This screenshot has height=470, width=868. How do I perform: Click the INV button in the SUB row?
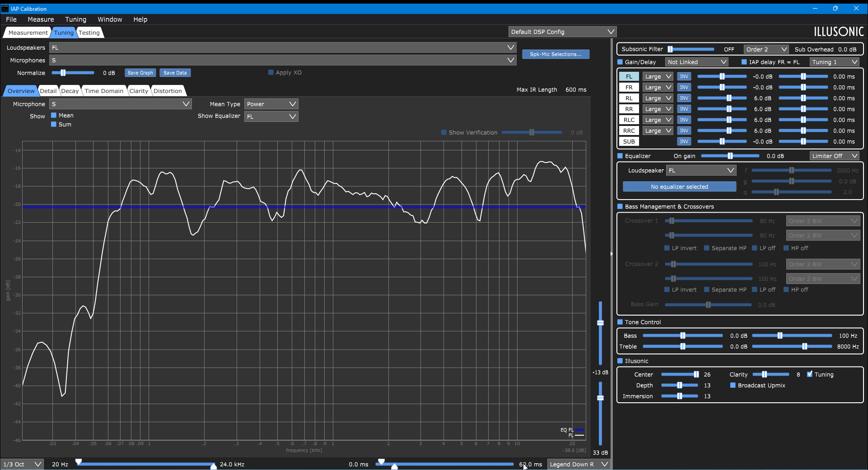pos(684,141)
